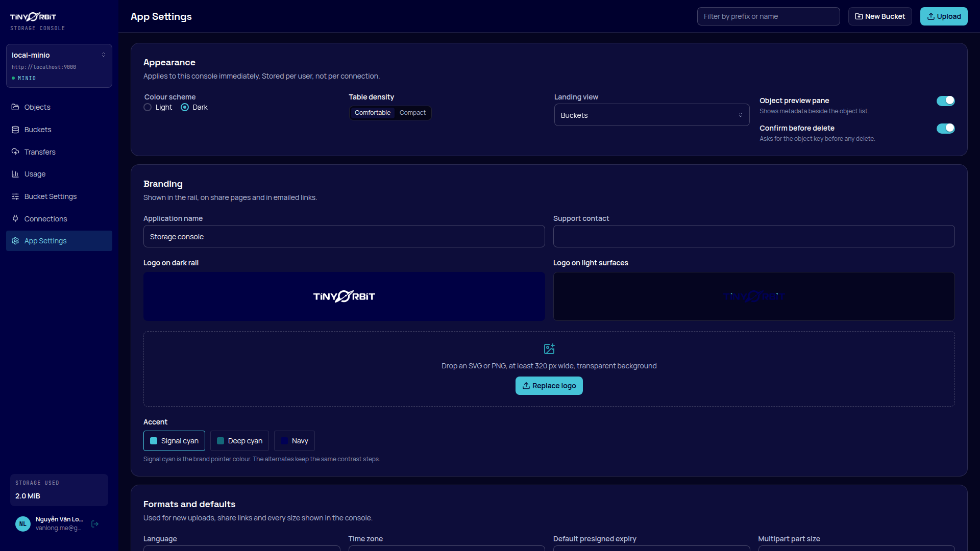Choose Comfortable table density
Image resolution: width=980 pixels, height=551 pixels.
[373, 113]
